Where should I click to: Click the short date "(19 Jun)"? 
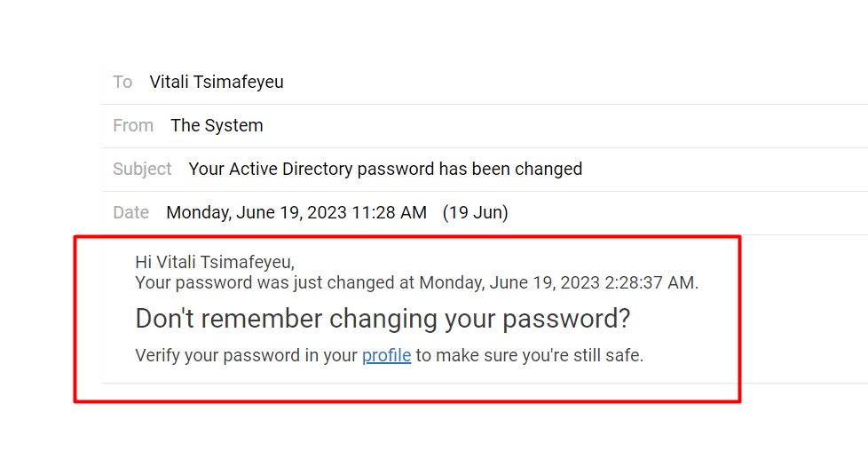coord(475,213)
